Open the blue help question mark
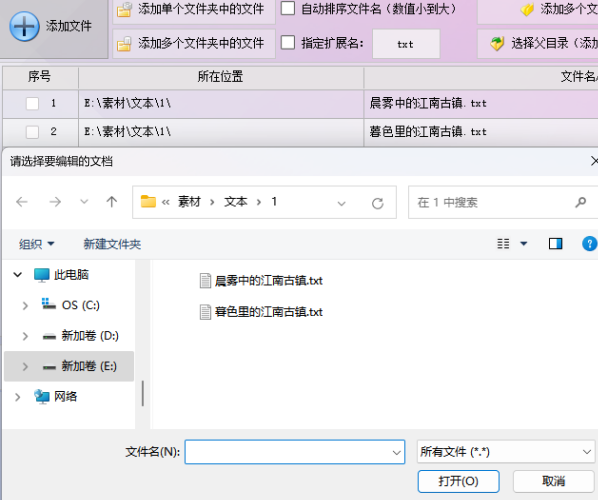 590,243
